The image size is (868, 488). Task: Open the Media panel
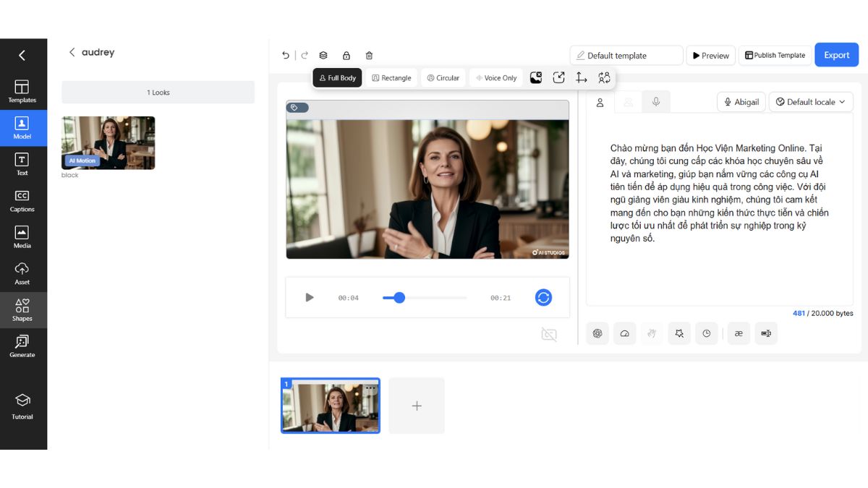22,237
